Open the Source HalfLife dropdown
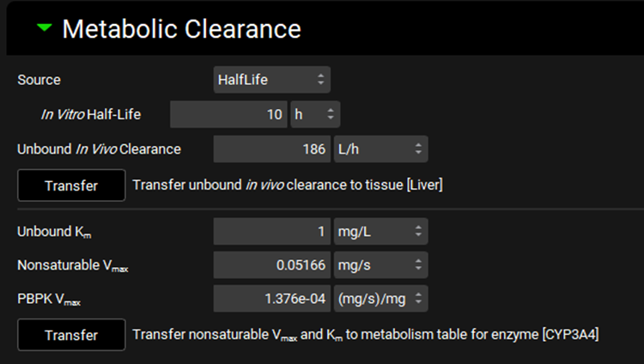The height and width of the screenshot is (364, 644). [x=271, y=80]
